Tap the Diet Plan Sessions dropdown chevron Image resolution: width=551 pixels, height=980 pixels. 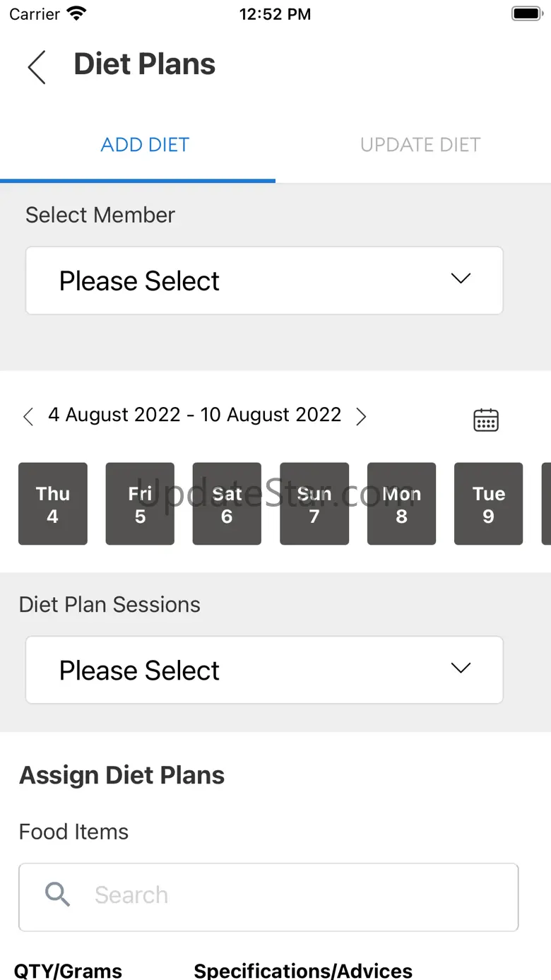pos(461,668)
